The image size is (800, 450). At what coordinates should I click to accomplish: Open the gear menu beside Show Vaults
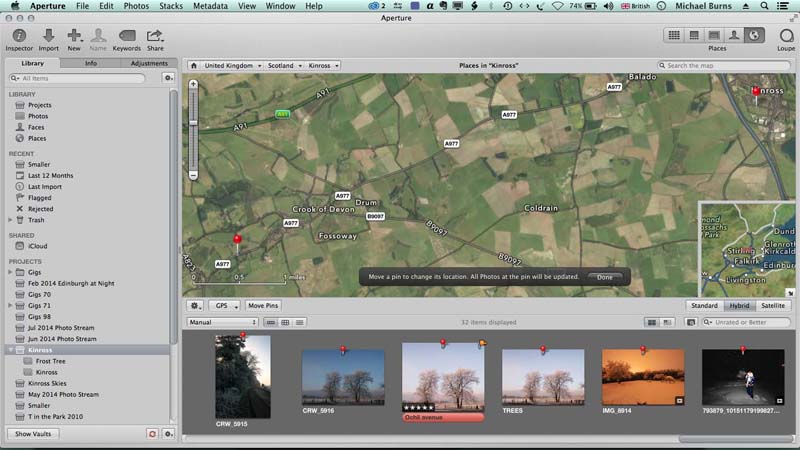coord(168,434)
